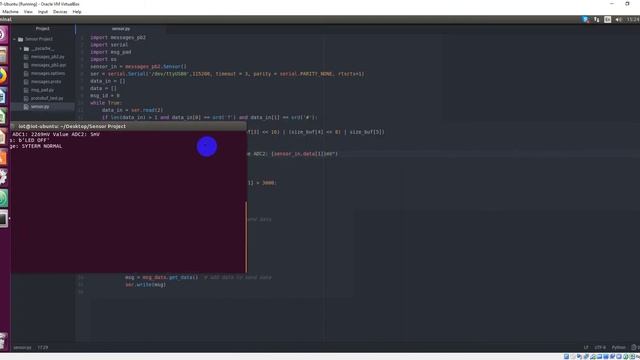Viewport: 640px width, 360px height.
Task: Click cursor position 17:29 in status bar
Action: (43, 348)
